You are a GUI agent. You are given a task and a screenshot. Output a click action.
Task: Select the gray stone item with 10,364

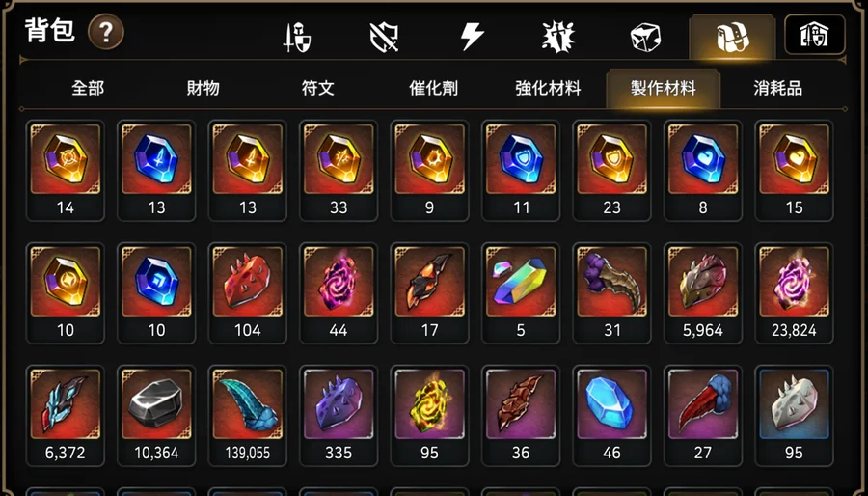(156, 416)
